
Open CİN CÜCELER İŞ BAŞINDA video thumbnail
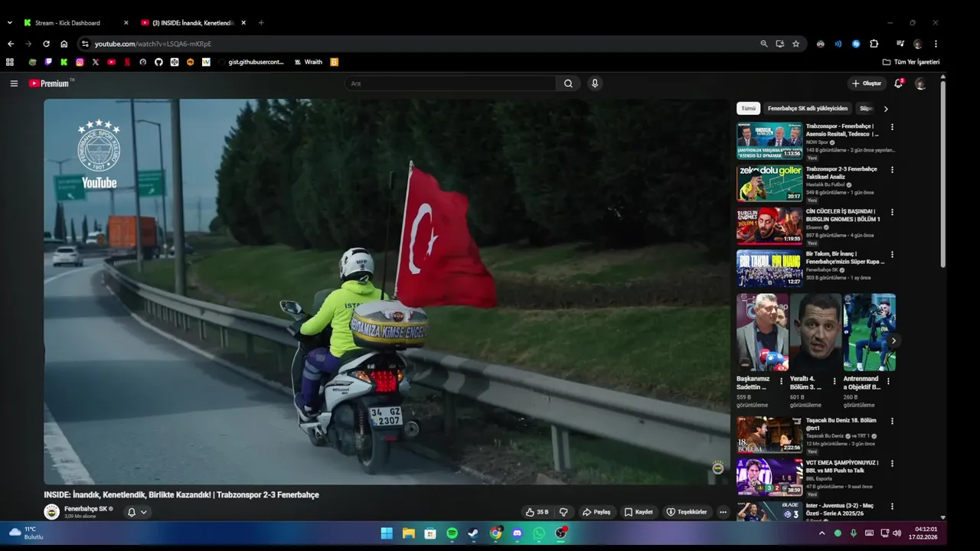coord(769,226)
